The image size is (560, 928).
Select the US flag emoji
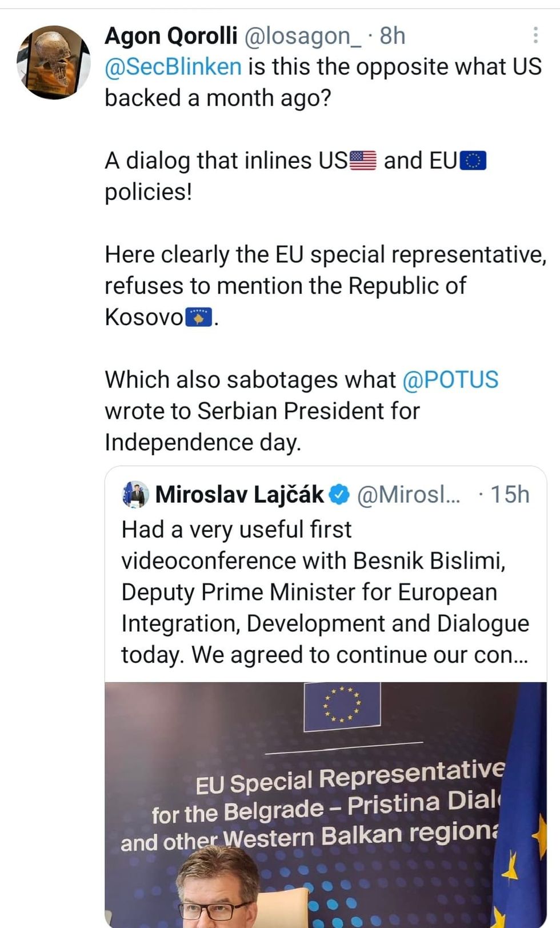point(362,159)
